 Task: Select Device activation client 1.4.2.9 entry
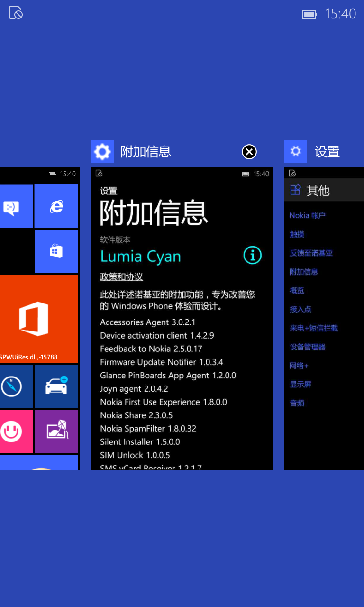point(157,336)
